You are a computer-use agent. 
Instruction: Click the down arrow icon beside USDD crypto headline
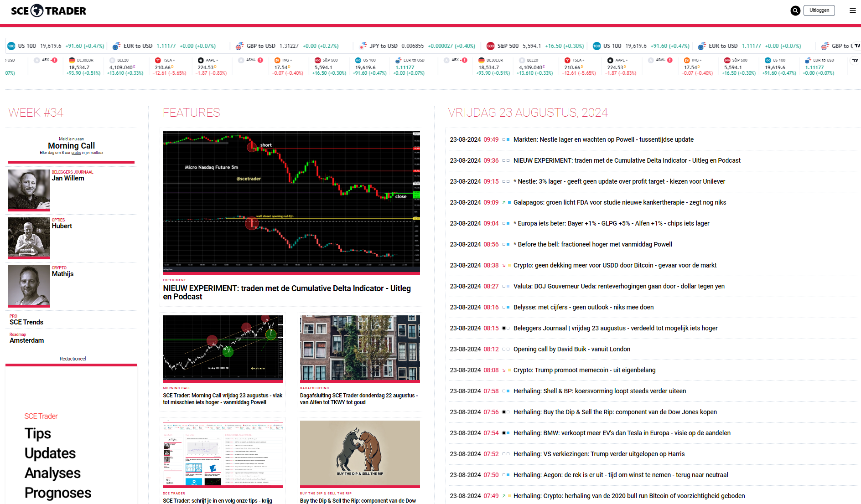(x=504, y=266)
